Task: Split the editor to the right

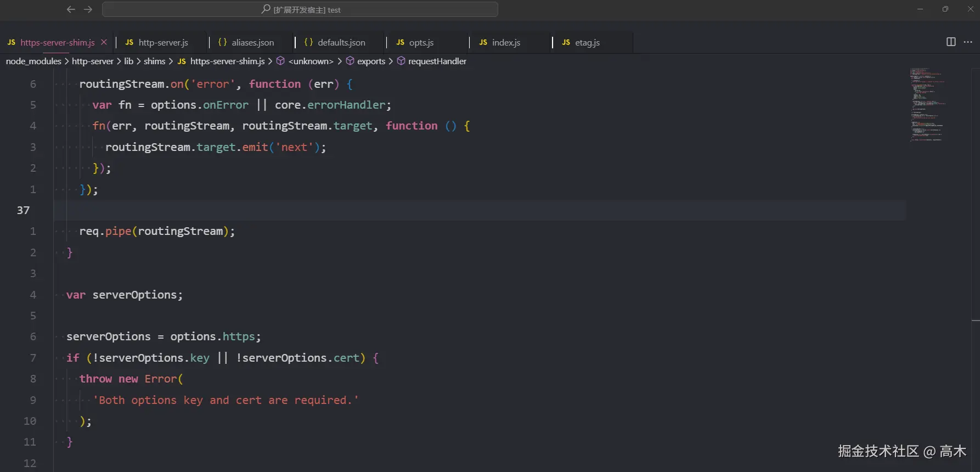Action: [x=951, y=42]
